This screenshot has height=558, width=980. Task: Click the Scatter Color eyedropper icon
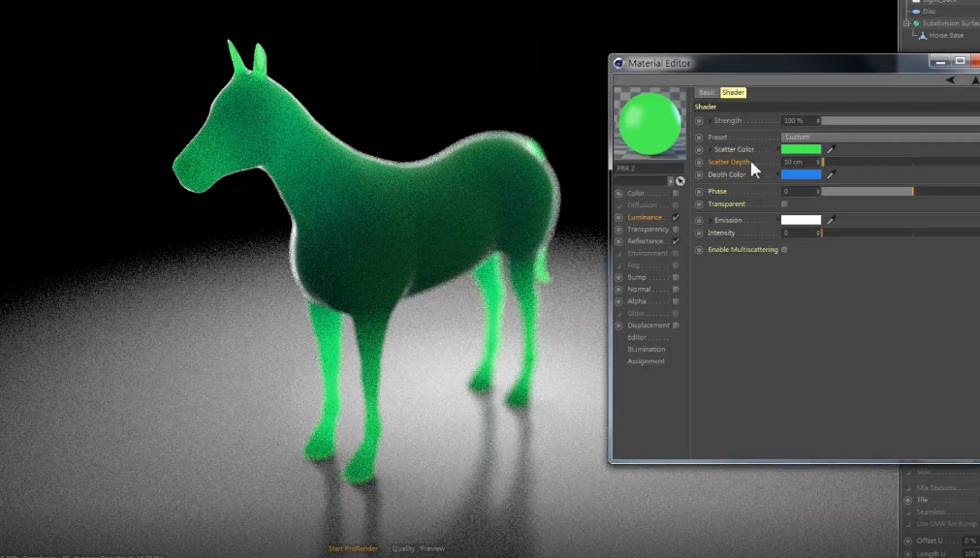tap(831, 149)
